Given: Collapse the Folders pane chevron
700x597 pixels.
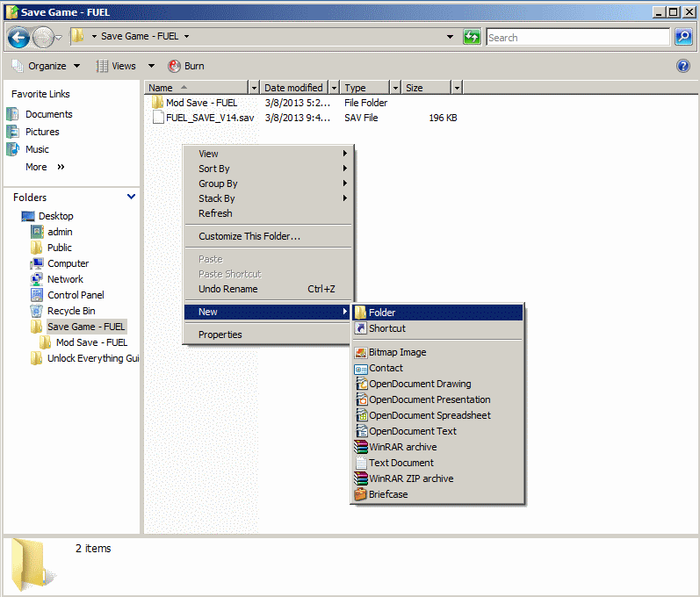Looking at the screenshot, I should coord(131,197).
